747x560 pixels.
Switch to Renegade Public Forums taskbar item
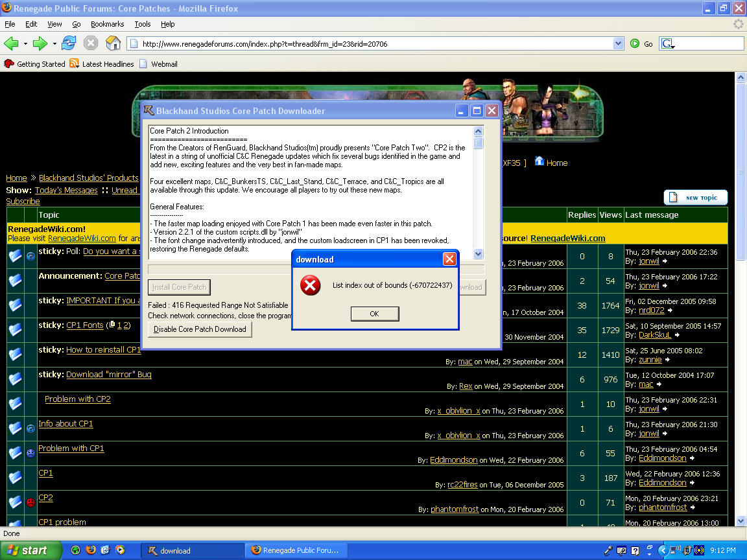click(296, 550)
